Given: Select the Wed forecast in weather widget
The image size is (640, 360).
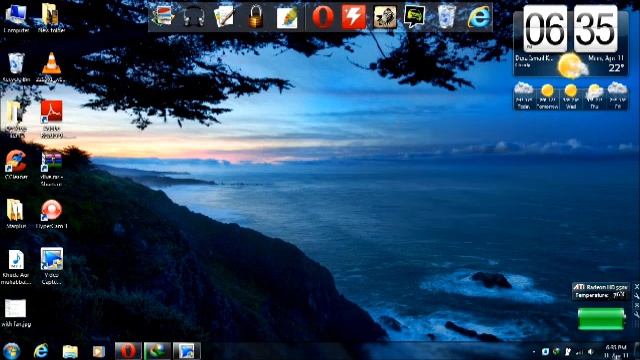Looking at the screenshot, I should [x=571, y=96].
